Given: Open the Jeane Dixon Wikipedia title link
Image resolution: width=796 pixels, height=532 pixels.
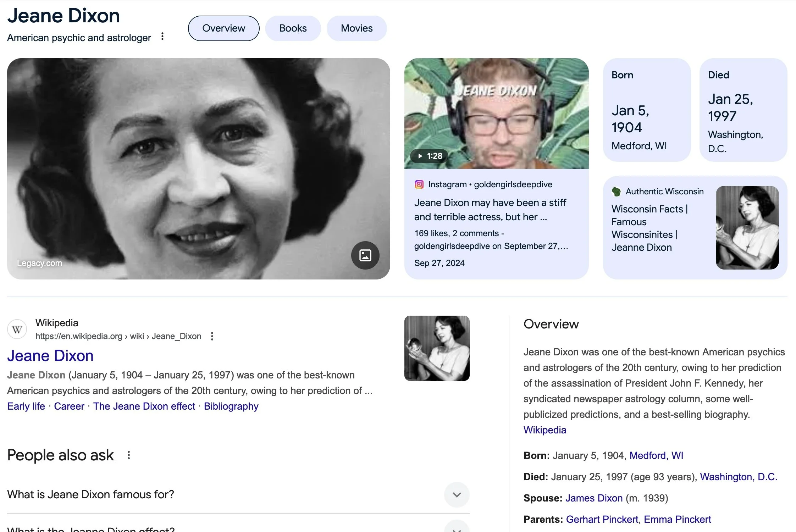Looking at the screenshot, I should (50, 356).
